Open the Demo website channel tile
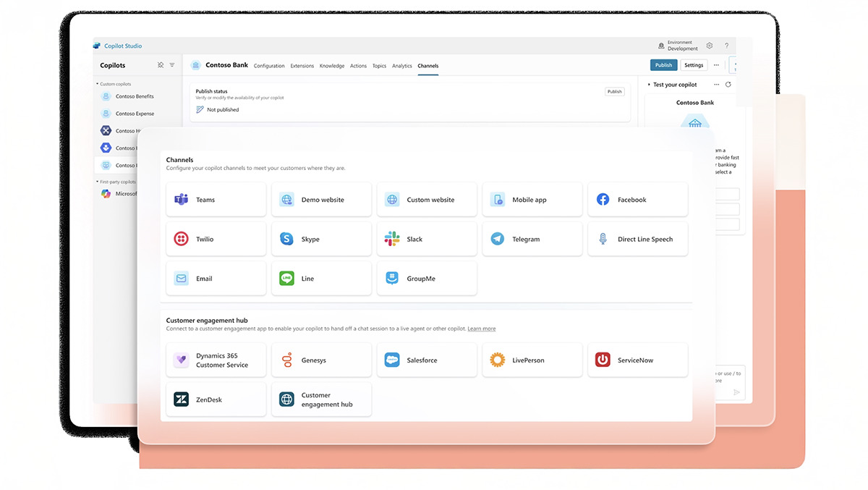The width and height of the screenshot is (868, 490). [322, 200]
